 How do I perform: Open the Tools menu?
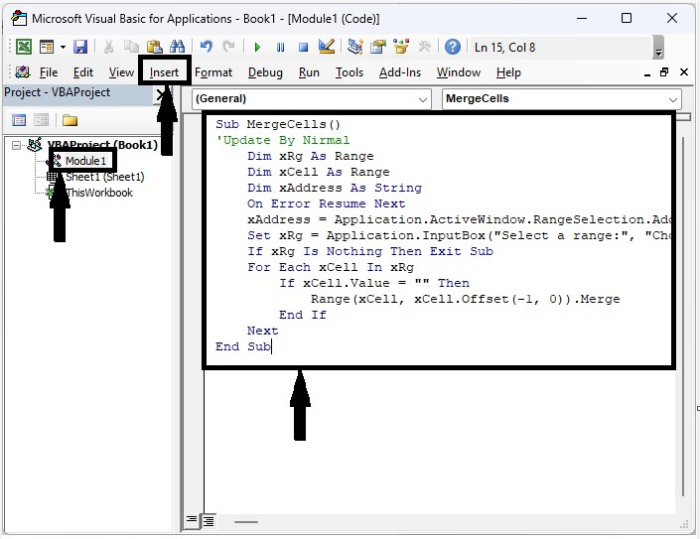pyautogui.click(x=349, y=72)
